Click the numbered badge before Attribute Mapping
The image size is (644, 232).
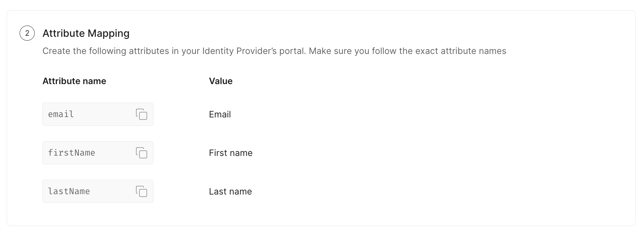[x=28, y=33]
